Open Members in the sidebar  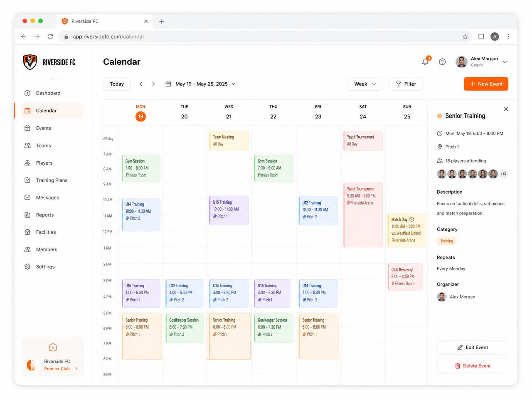[52, 249]
